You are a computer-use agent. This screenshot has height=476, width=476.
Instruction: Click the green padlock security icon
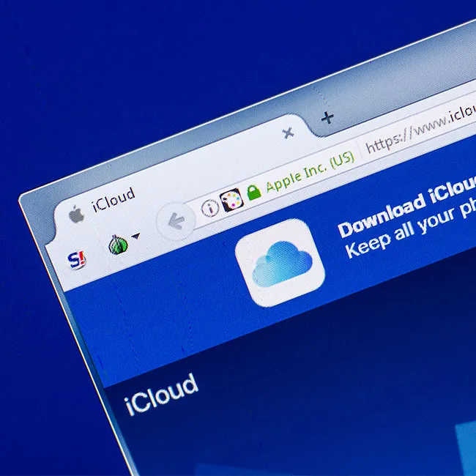coord(254,193)
